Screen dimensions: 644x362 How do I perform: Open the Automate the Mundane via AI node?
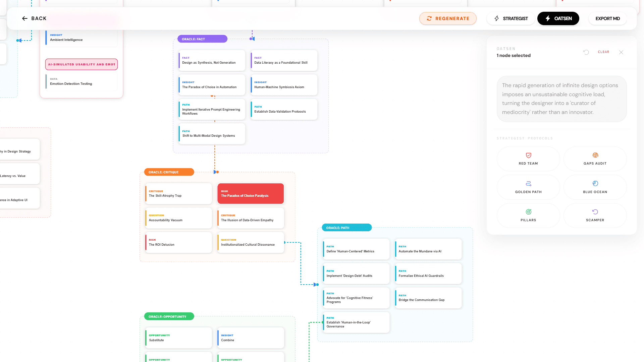pos(428,249)
